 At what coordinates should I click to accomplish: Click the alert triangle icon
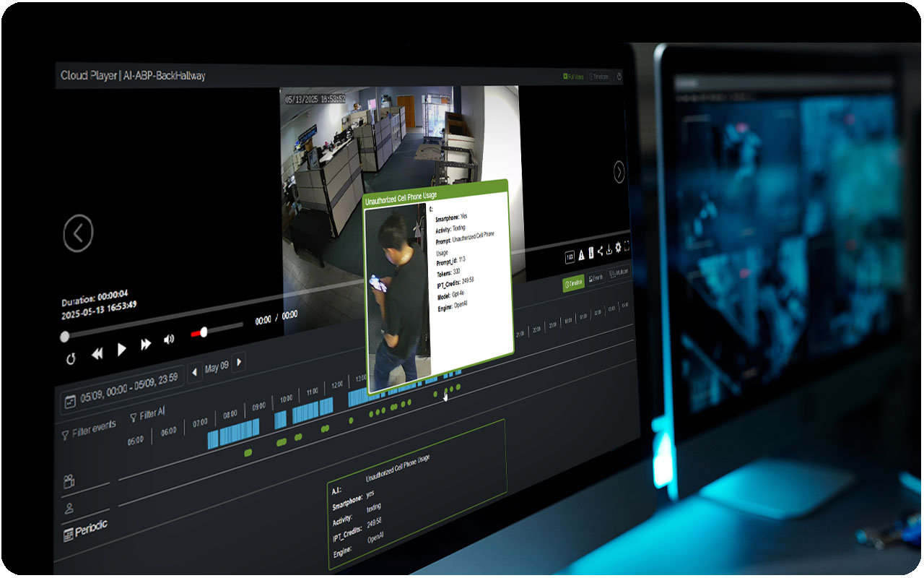(x=581, y=254)
